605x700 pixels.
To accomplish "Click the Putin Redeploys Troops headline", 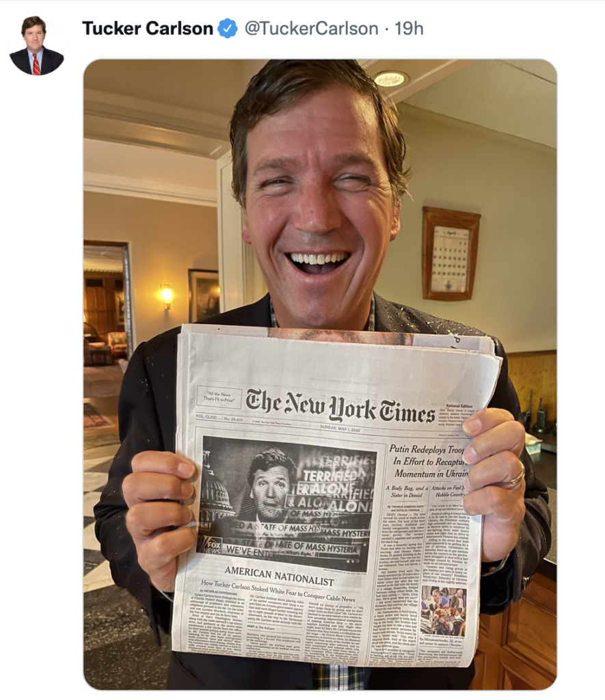I will pos(429,461).
